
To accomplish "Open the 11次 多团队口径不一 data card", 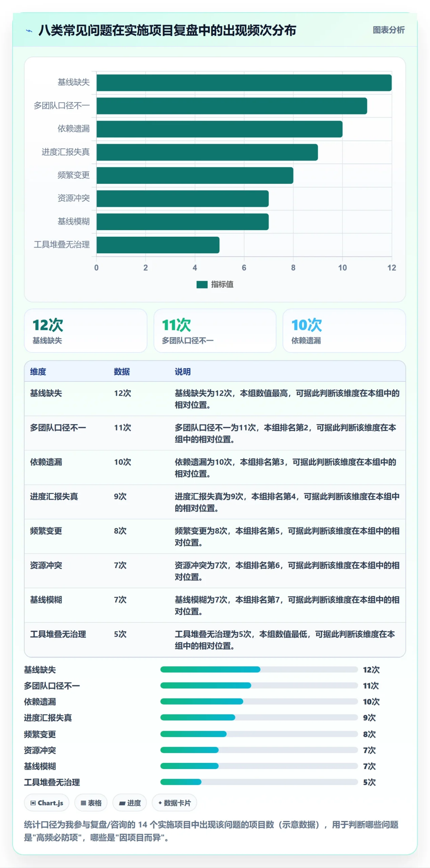I will (215, 331).
